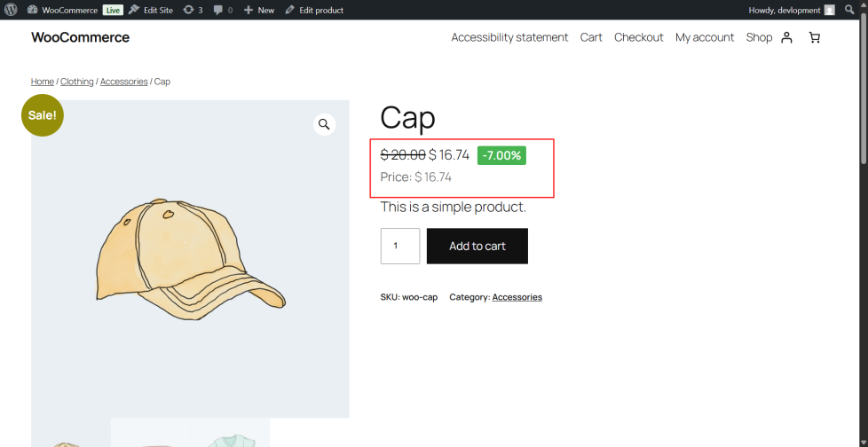Open the Accessories category link
Viewport: 868px width, 447px height.
[517, 297]
